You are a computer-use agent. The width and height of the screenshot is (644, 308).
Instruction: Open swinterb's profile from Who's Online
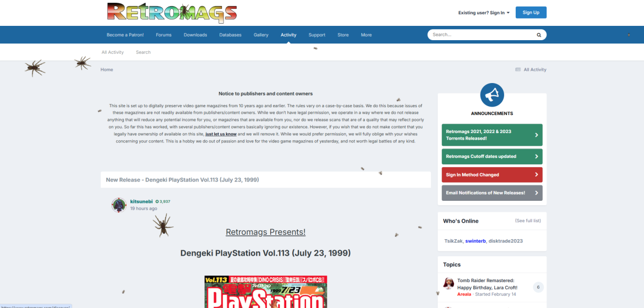coord(476,241)
